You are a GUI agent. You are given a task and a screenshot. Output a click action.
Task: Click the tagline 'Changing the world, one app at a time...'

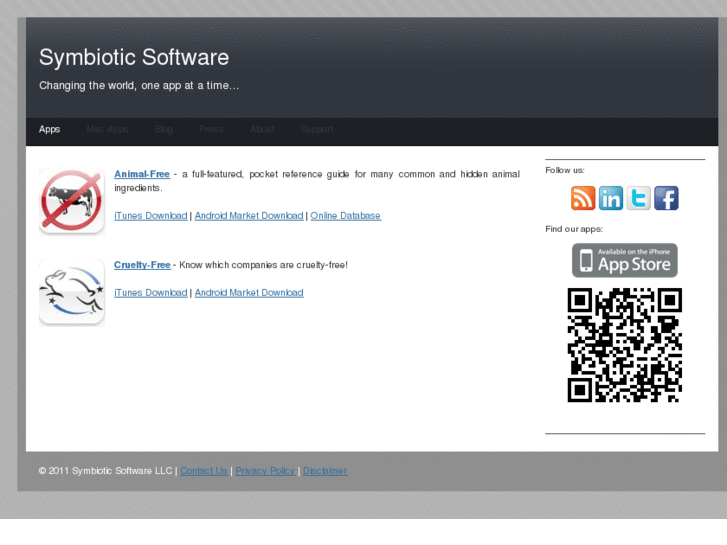pyautogui.click(x=139, y=85)
